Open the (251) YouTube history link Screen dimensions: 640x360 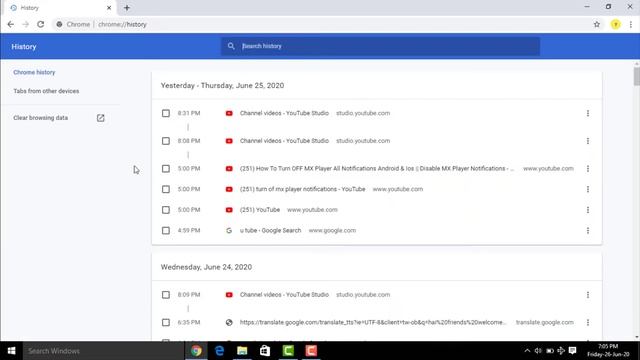(x=260, y=210)
